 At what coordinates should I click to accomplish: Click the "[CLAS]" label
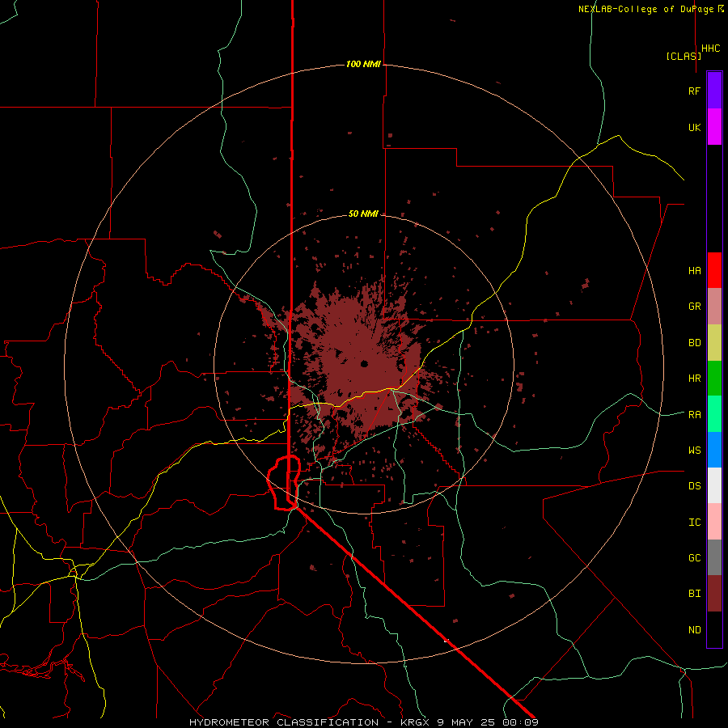[684, 56]
